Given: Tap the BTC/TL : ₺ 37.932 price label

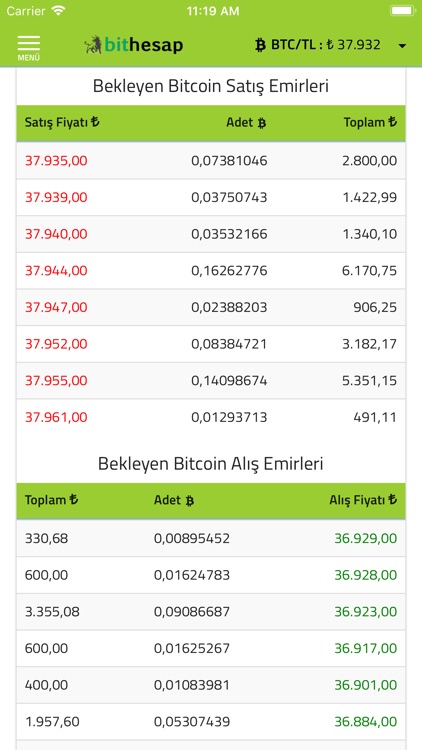Looking at the screenshot, I should pyautogui.click(x=326, y=45).
